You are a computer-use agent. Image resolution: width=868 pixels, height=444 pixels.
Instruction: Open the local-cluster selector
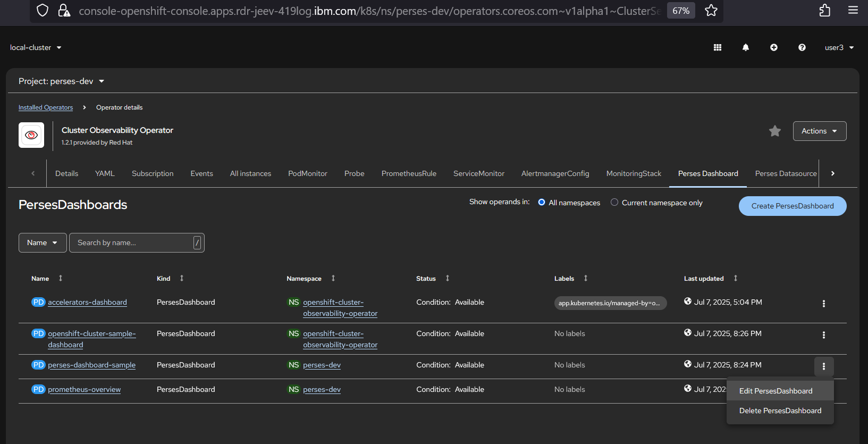(x=36, y=48)
